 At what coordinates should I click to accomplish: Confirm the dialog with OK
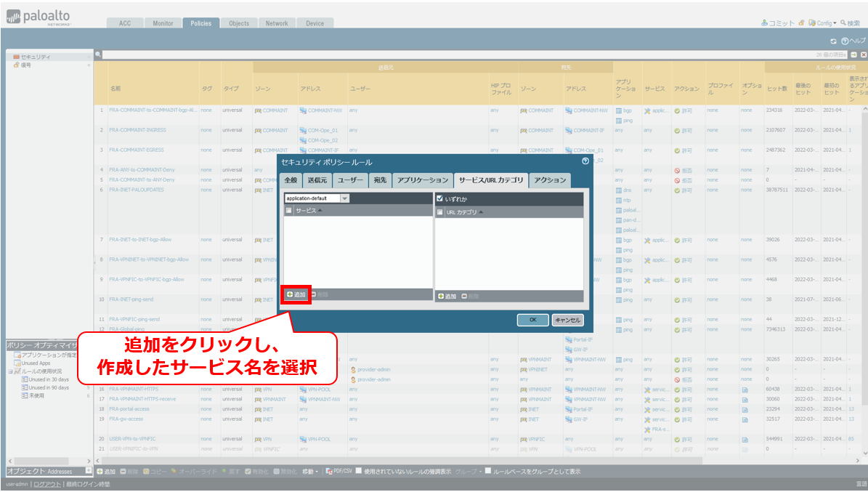(532, 320)
